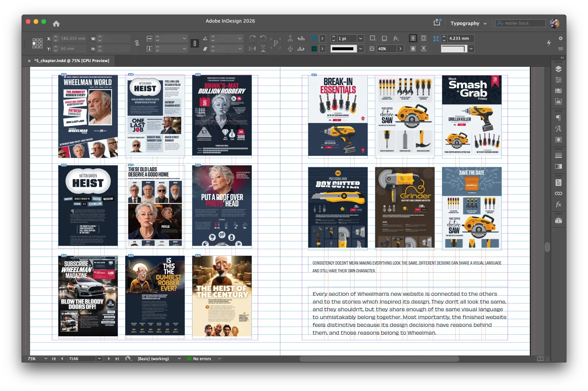
Task: Click the Flip Horizontal icon
Action: tap(253, 48)
